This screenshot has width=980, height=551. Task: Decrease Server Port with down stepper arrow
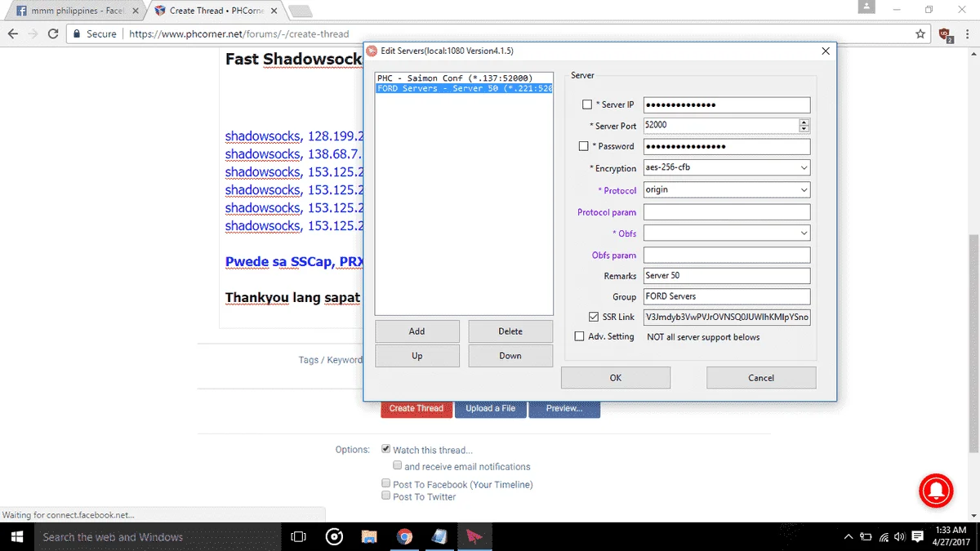(804, 129)
